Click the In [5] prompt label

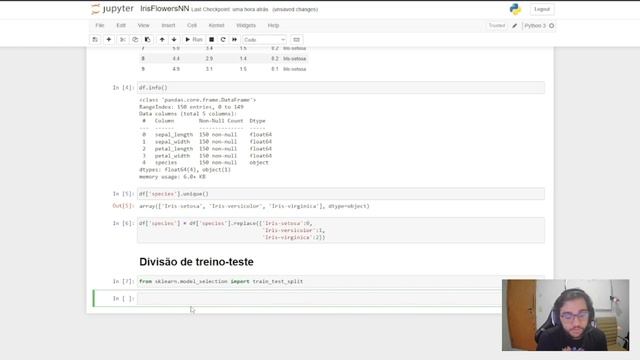[123, 194]
